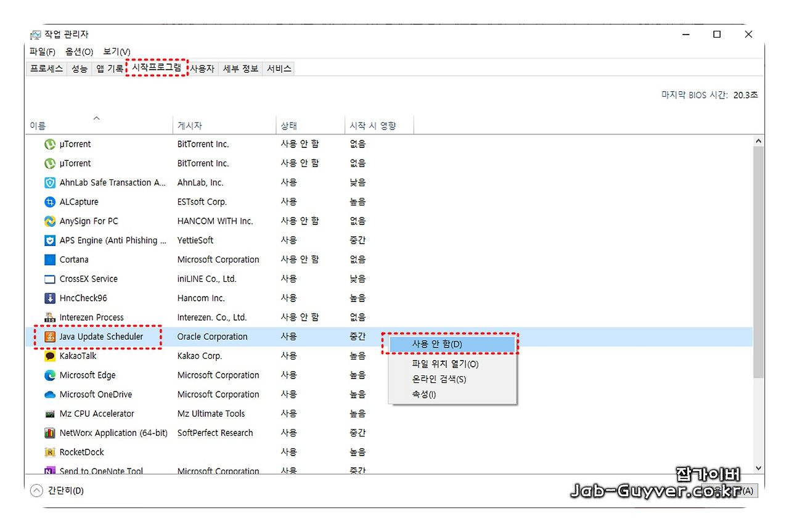Click the ALCapture startup icon
The width and height of the screenshot is (789, 532).
point(50,202)
